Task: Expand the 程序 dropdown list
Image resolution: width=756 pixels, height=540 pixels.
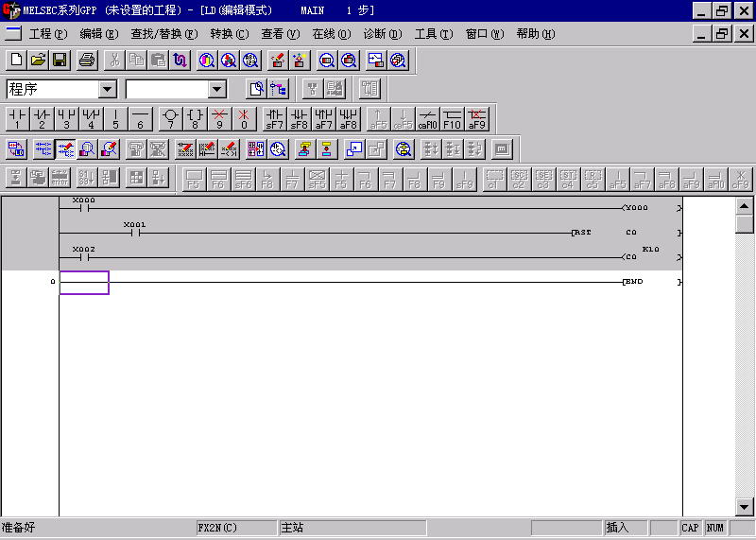Action: 108,89
